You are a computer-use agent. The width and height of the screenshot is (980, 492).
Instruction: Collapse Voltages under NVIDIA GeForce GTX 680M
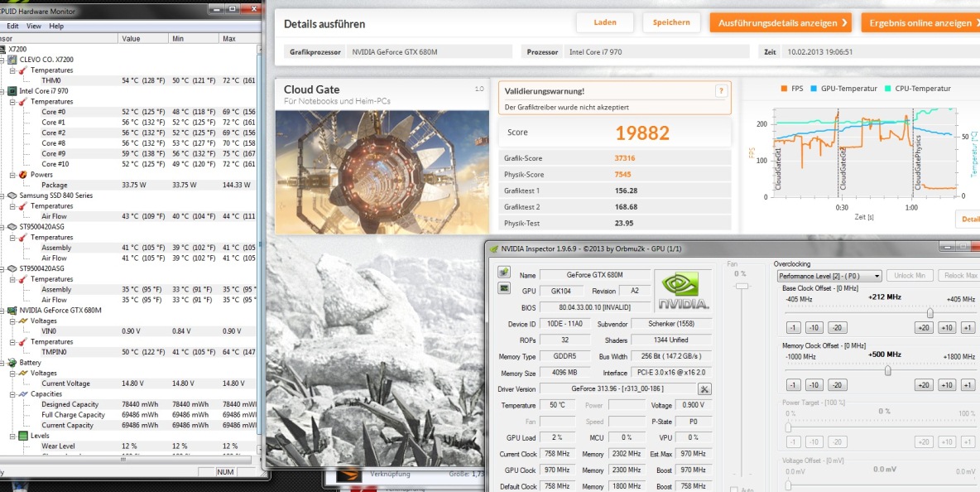(12, 321)
